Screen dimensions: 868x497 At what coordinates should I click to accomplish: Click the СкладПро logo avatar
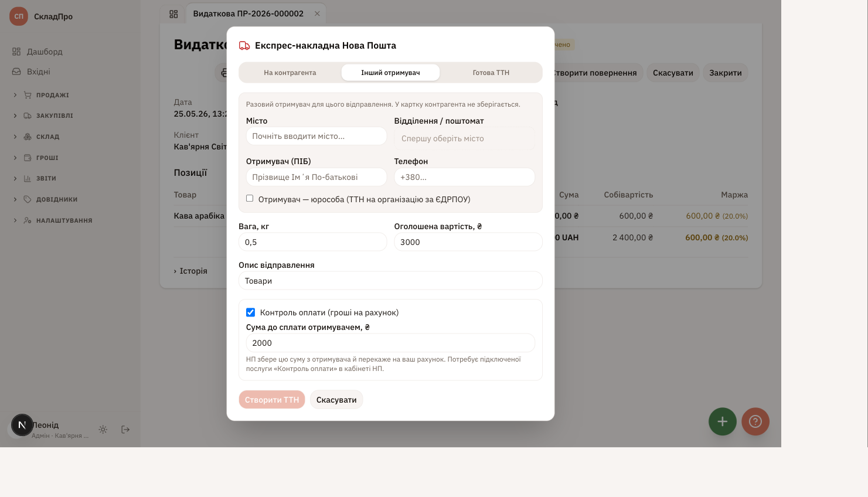19,16
